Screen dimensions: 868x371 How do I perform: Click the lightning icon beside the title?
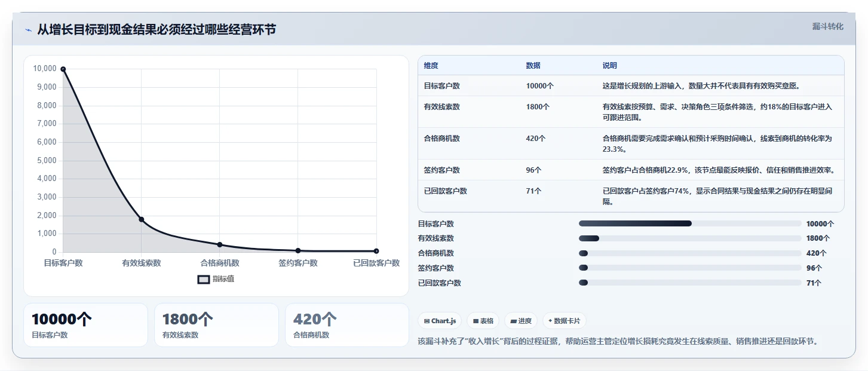28,30
